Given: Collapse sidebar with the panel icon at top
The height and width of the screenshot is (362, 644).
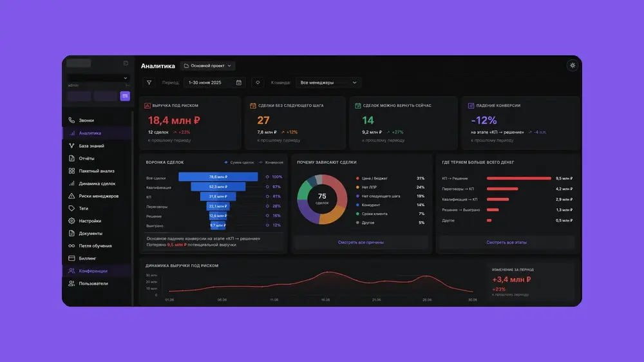Looking at the screenshot, I should point(126,63).
